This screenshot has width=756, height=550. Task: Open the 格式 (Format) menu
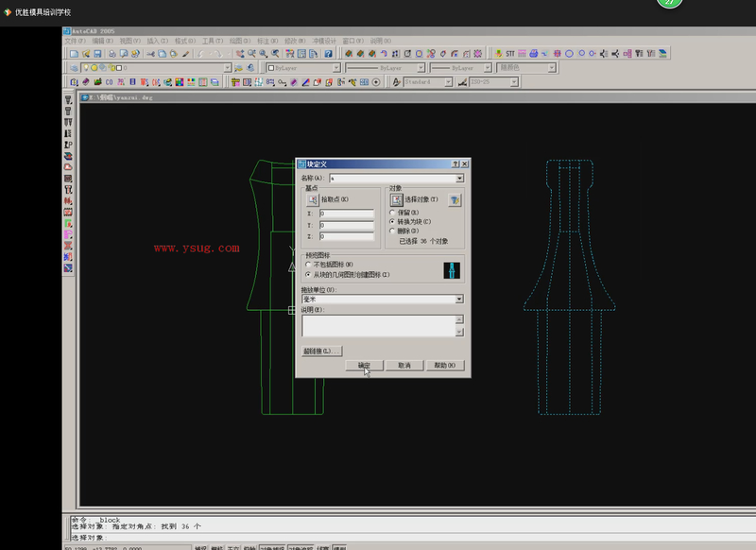tap(185, 41)
